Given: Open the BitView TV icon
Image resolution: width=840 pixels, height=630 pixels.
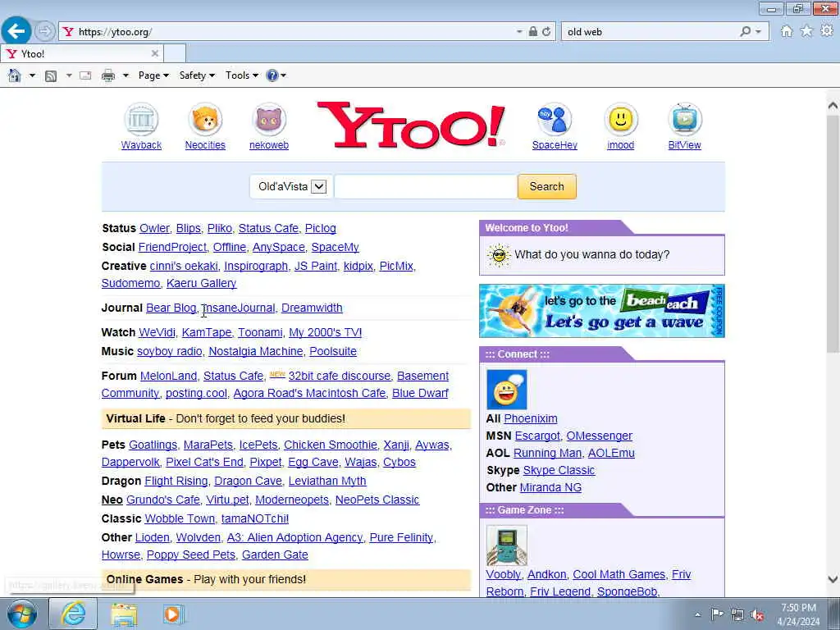Looking at the screenshot, I should pos(685,120).
